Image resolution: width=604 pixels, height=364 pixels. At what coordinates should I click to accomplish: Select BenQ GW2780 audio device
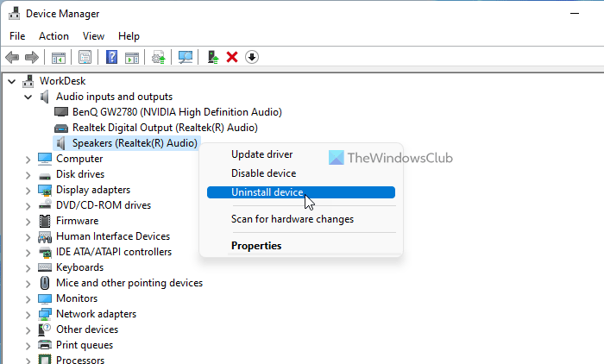click(x=176, y=112)
